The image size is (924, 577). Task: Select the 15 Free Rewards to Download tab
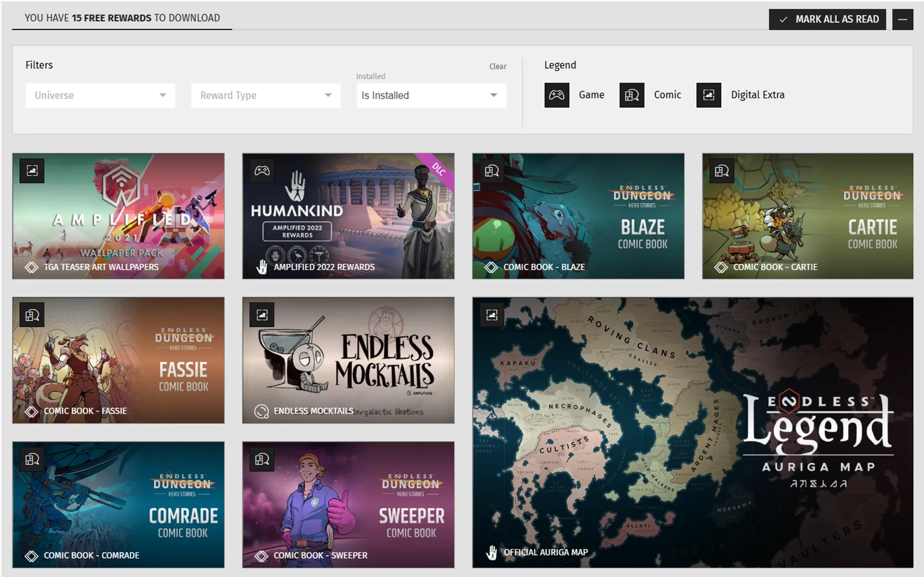122,18
